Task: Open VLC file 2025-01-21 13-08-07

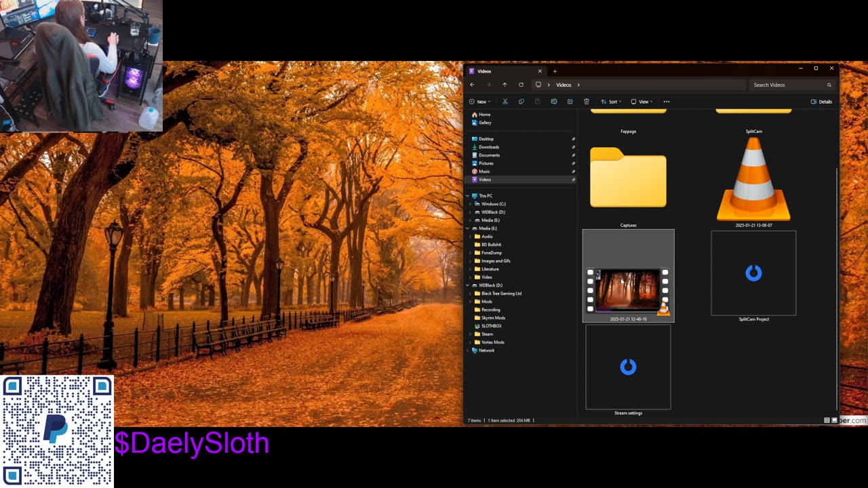Action: 753,180
